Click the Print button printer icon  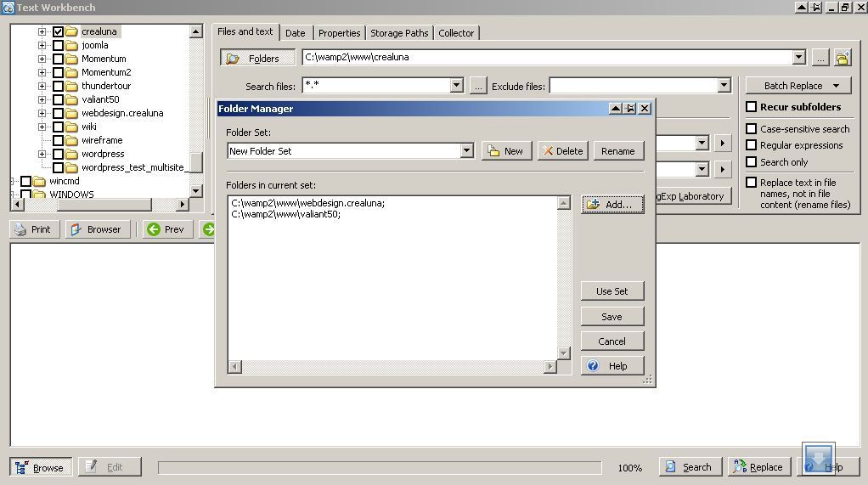point(20,229)
